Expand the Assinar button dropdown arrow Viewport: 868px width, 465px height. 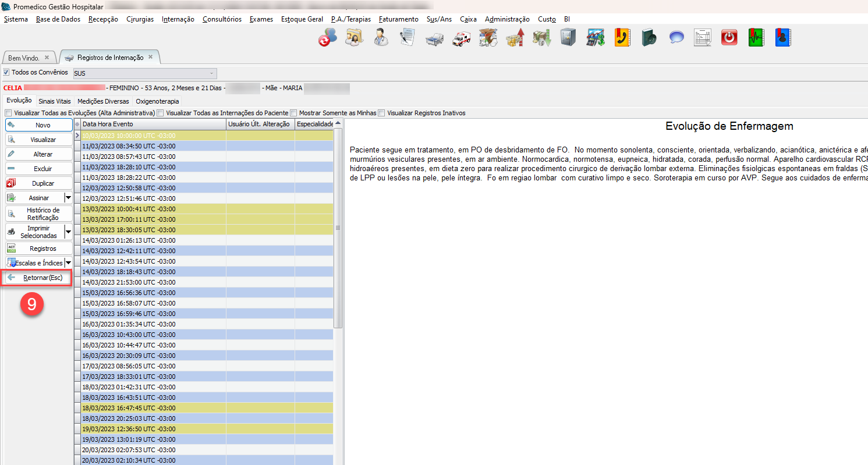68,198
